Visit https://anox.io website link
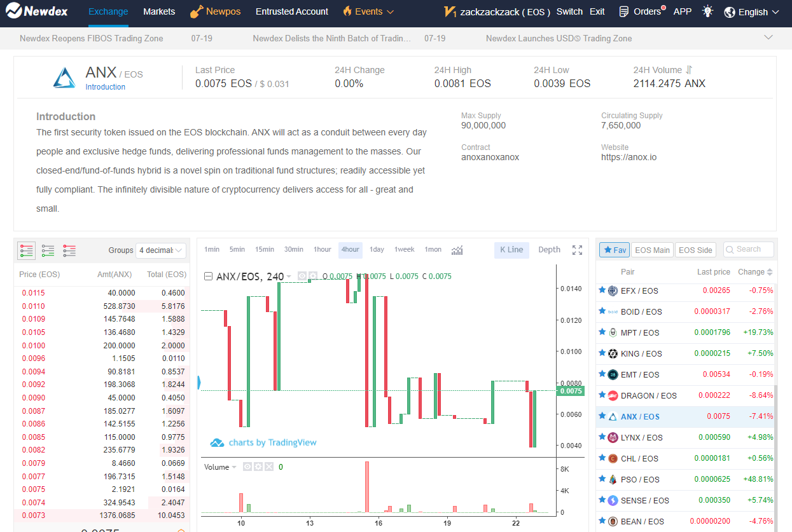 [x=629, y=157]
